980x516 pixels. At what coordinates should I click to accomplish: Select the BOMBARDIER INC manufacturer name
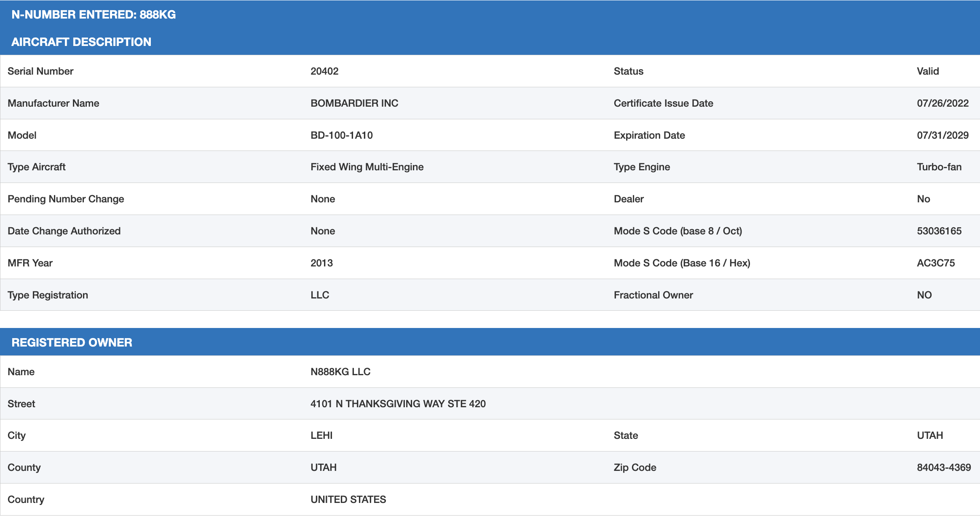(354, 103)
